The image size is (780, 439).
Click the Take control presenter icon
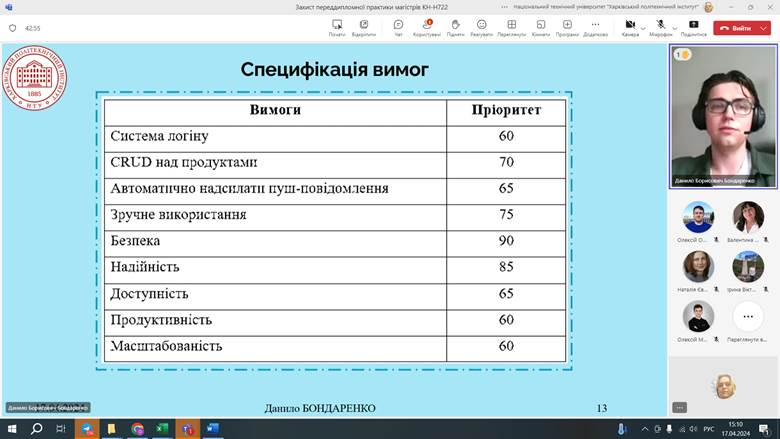click(x=337, y=28)
